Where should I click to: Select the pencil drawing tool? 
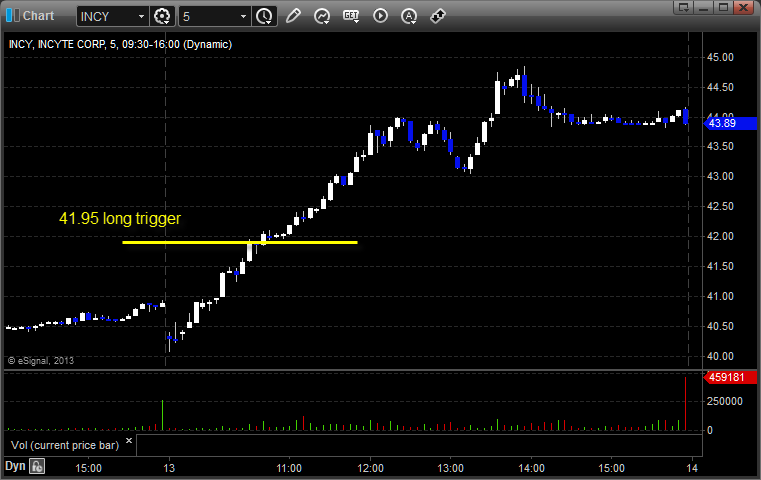click(x=293, y=16)
